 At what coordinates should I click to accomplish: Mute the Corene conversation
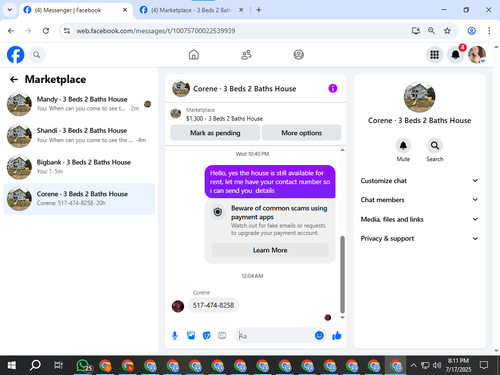click(403, 146)
